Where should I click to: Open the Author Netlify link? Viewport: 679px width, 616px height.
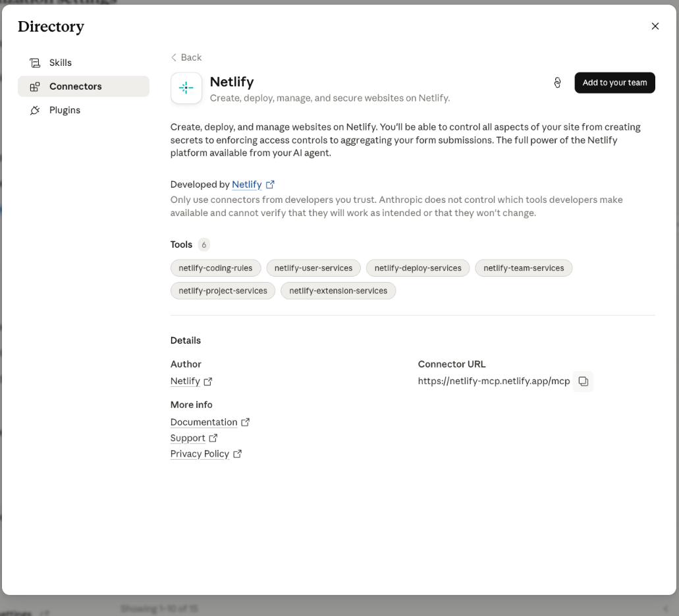click(x=185, y=381)
